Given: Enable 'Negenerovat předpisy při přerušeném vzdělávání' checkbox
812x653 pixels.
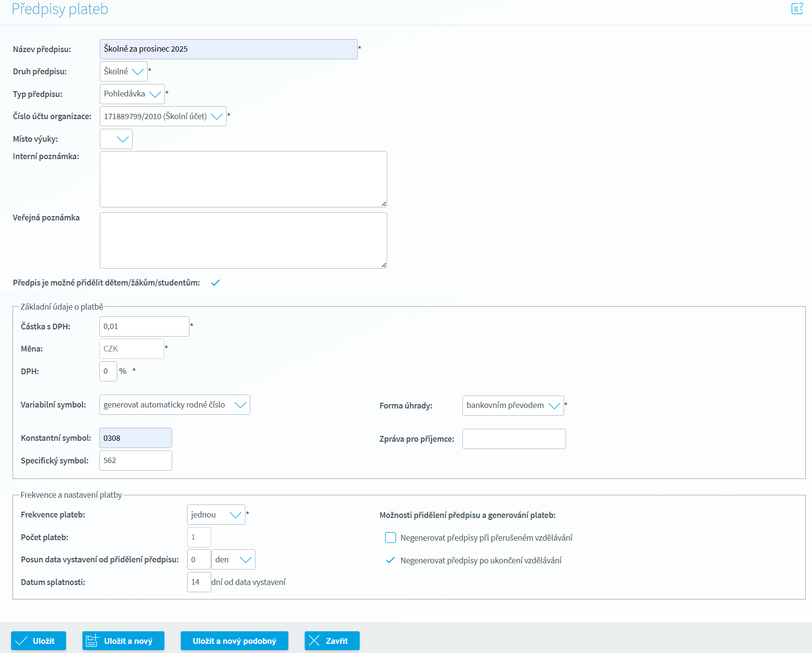Looking at the screenshot, I should pos(391,538).
